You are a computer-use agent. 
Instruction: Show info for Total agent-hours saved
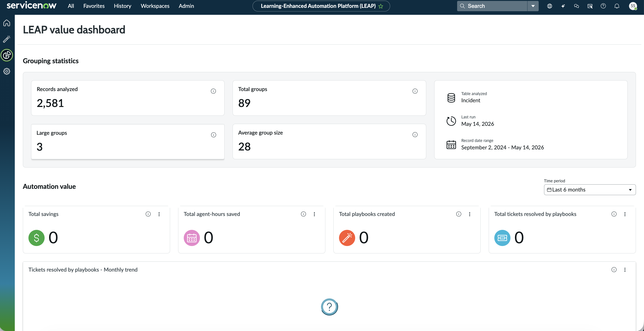tap(303, 214)
